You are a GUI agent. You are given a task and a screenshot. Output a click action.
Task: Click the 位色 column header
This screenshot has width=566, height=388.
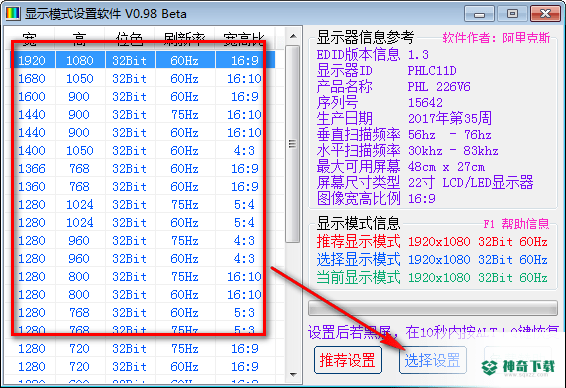(x=130, y=38)
